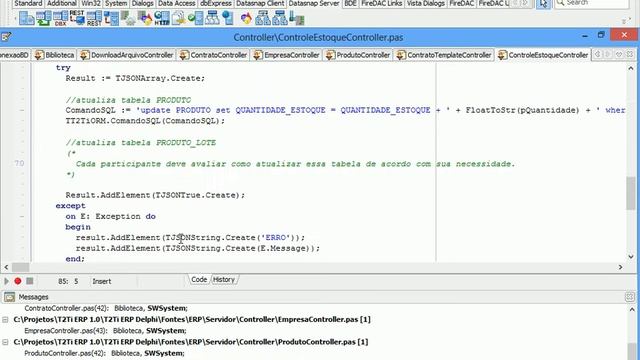Click the editor window system menu icon
This screenshot has height=360, width=640.
click(6, 37)
